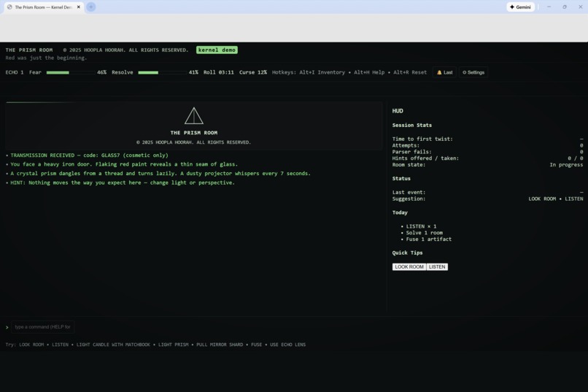Click the 'Fuse 1 artifact' goal item
Image resolution: width=588 pixels, height=392 pixels.
(x=429, y=239)
